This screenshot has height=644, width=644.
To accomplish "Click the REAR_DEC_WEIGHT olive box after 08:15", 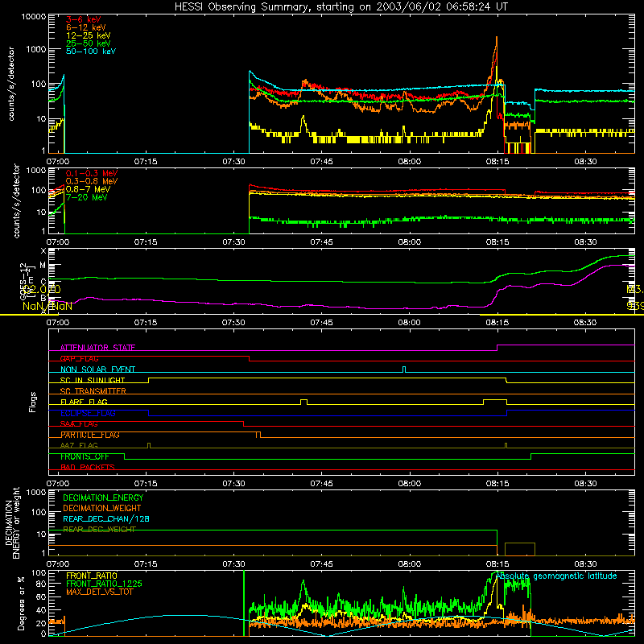I will 520,549.
